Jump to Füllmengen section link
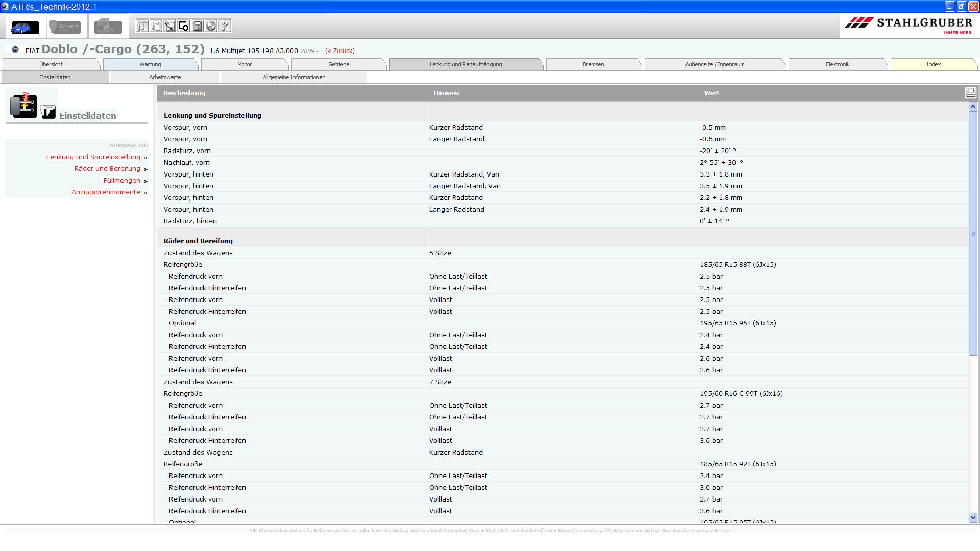Viewport: 980px width, 551px height. click(121, 181)
